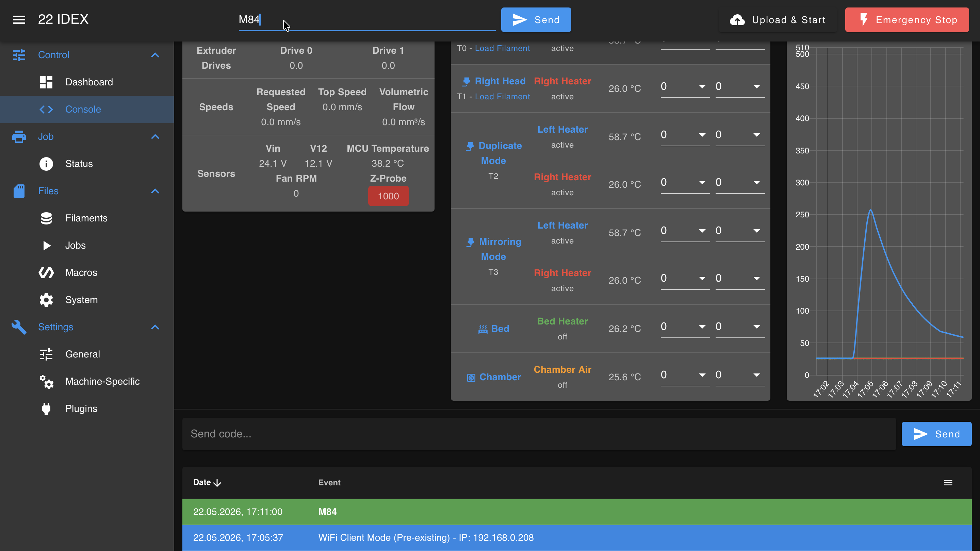Click T0 Load Filament link
Image resolution: width=980 pixels, height=551 pixels.
point(502,48)
